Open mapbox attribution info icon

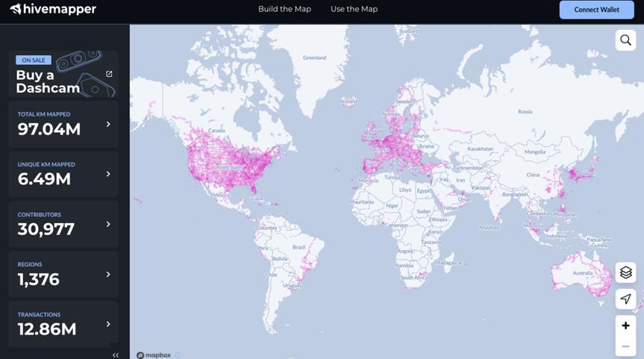(178, 355)
